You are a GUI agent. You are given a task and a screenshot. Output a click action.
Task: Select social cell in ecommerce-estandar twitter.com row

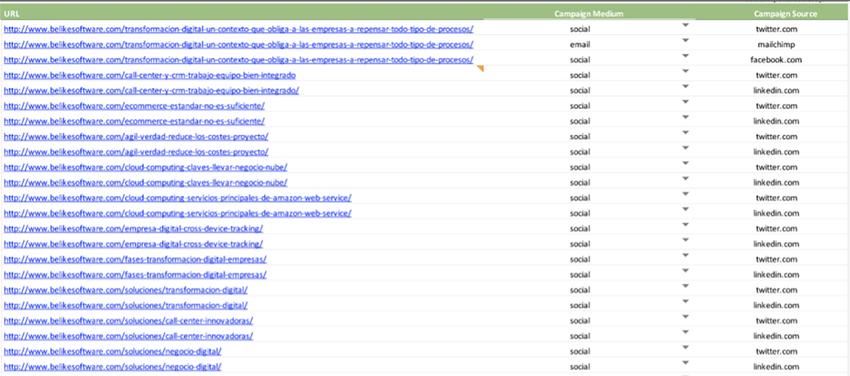(x=580, y=106)
